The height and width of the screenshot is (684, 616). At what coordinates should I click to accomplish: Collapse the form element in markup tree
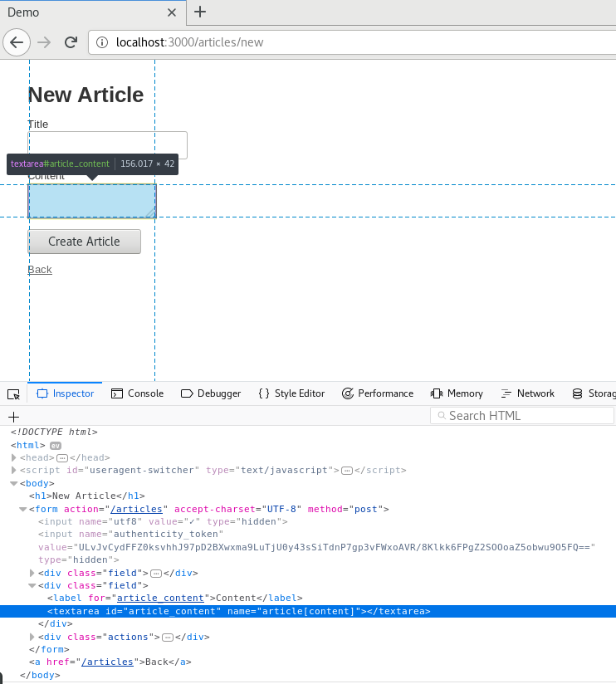click(23, 509)
